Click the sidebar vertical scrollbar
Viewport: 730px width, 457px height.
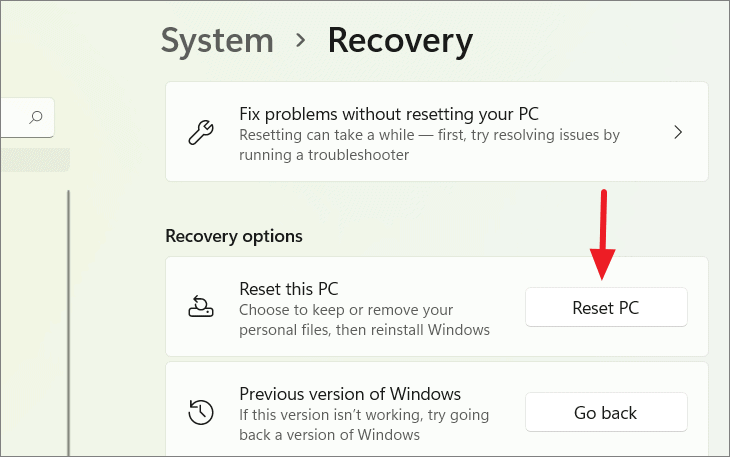click(x=68, y=323)
